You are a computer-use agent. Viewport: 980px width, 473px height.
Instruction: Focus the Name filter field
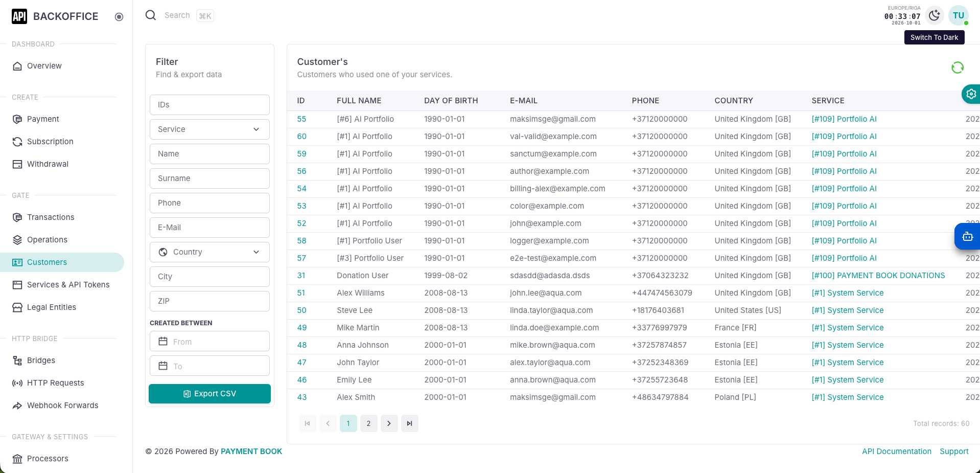point(209,154)
